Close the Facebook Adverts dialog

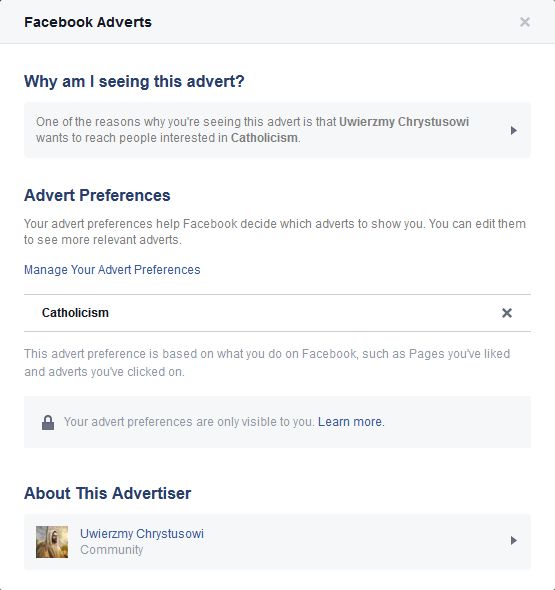click(525, 22)
